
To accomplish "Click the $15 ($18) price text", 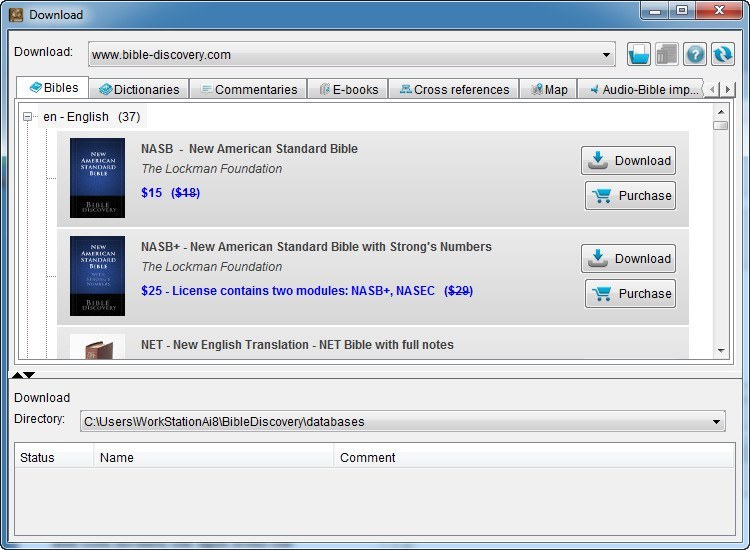I will 170,193.
